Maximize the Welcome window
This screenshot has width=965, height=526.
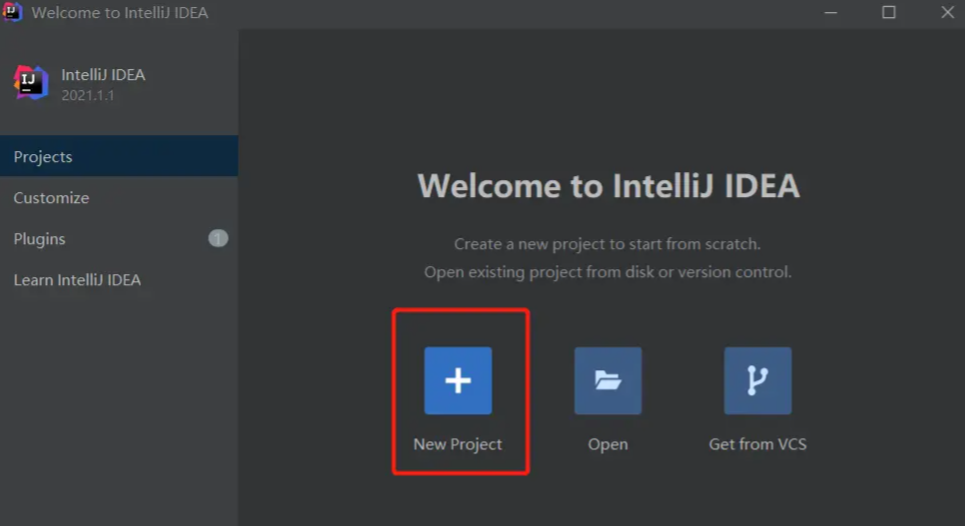pos(889,12)
